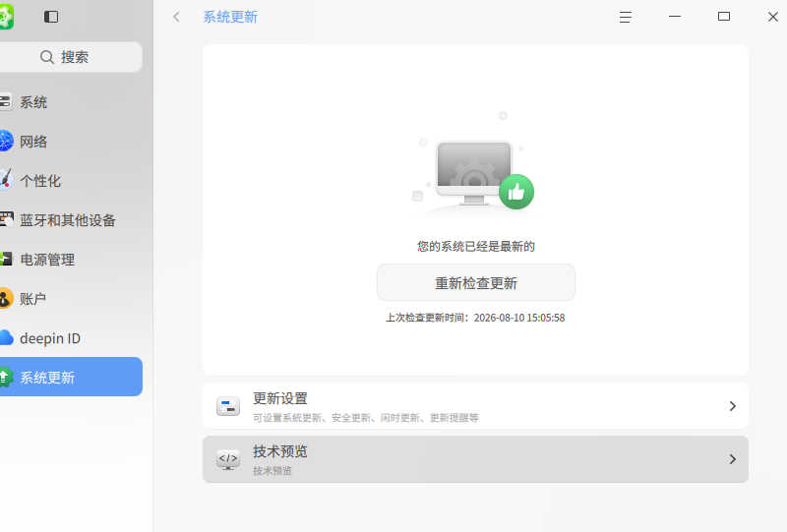Open the hamburger main menu

tap(626, 17)
